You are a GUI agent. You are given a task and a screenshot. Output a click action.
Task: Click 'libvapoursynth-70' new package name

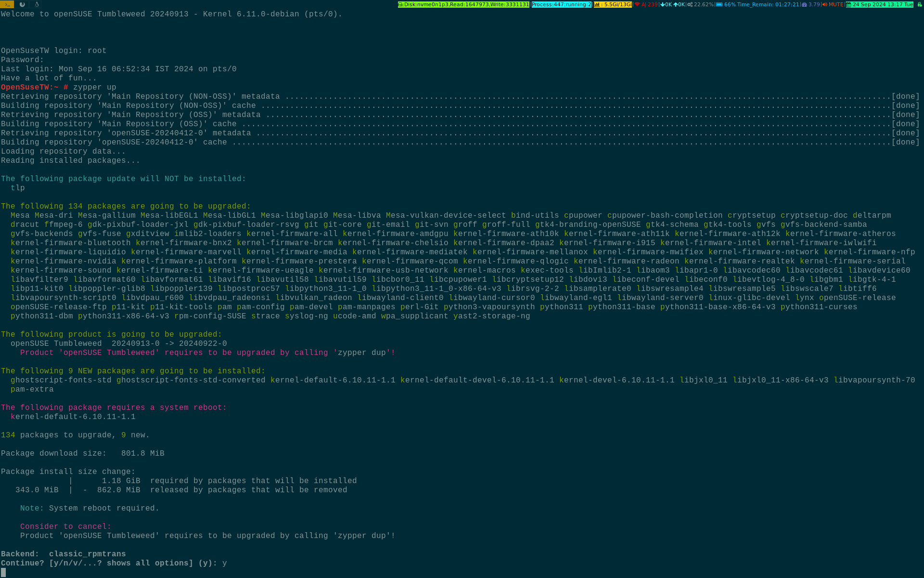(x=874, y=380)
